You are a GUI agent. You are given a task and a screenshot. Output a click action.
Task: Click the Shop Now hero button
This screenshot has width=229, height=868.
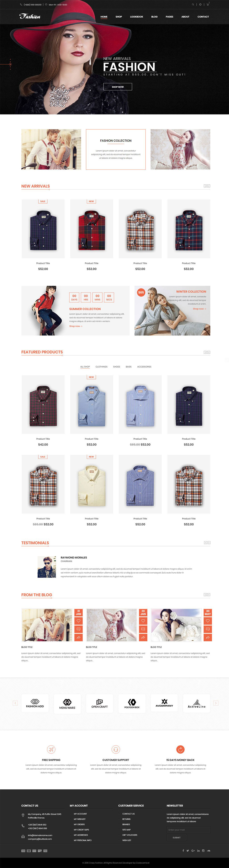[118, 87]
